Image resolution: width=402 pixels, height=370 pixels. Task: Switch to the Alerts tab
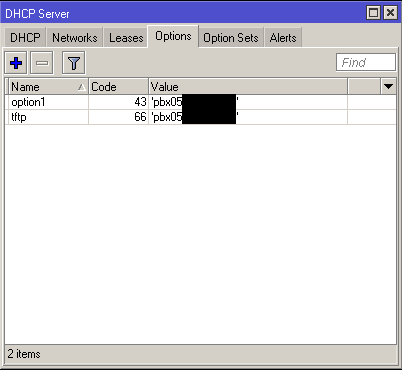(x=283, y=38)
